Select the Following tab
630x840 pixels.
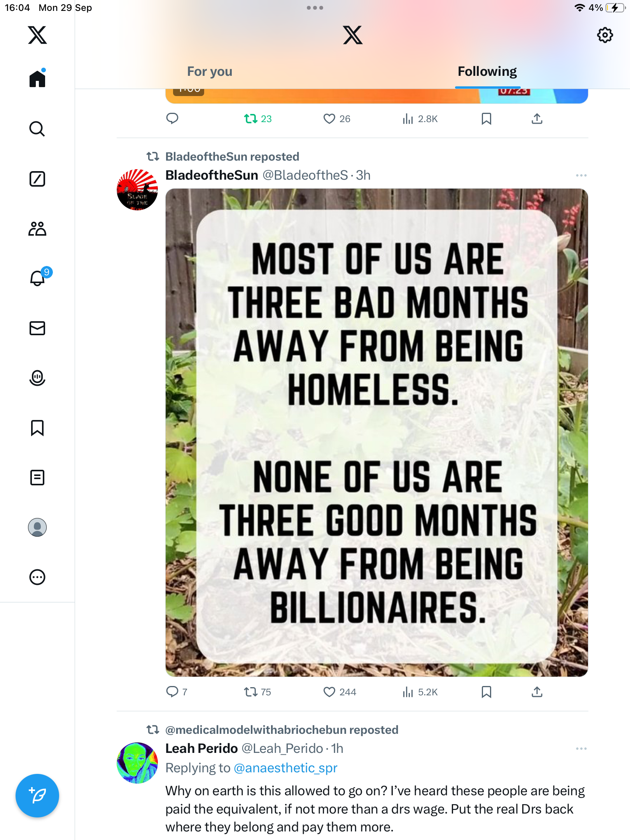pos(487,72)
